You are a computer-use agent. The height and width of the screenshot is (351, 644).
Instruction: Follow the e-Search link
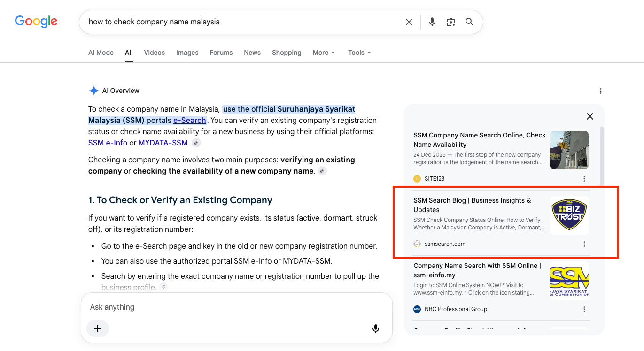tap(190, 120)
